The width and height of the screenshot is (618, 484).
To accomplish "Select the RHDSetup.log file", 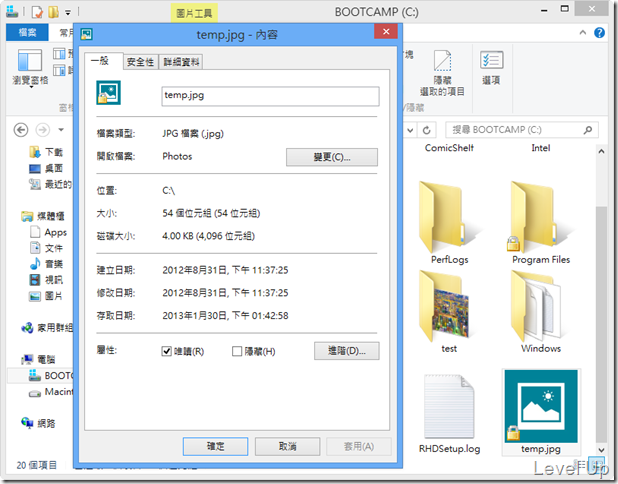I will point(449,413).
